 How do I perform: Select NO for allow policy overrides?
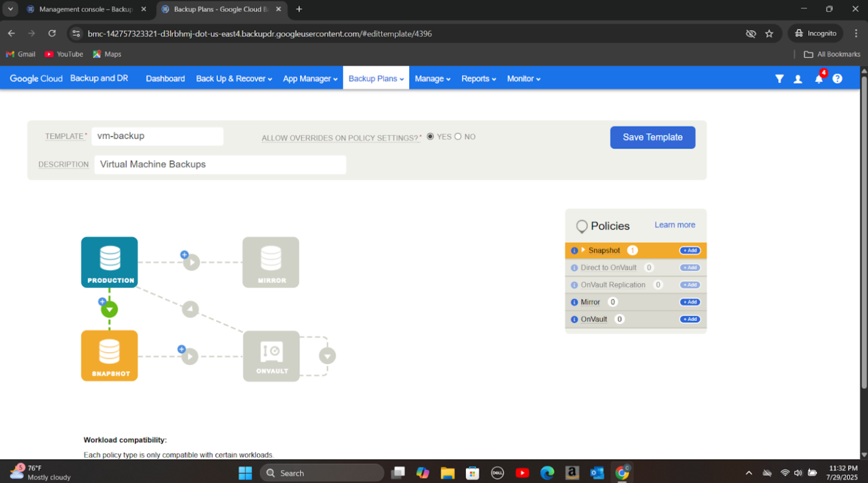point(458,137)
